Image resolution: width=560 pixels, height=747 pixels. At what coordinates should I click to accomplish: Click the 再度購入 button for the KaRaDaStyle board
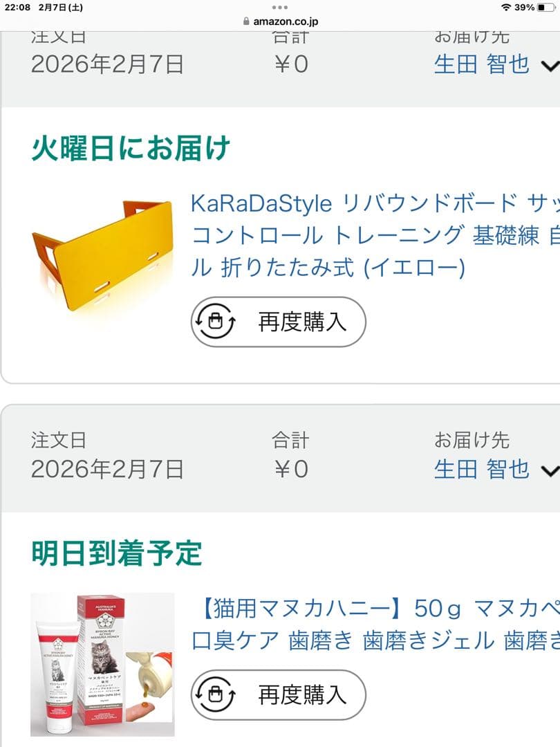(279, 322)
